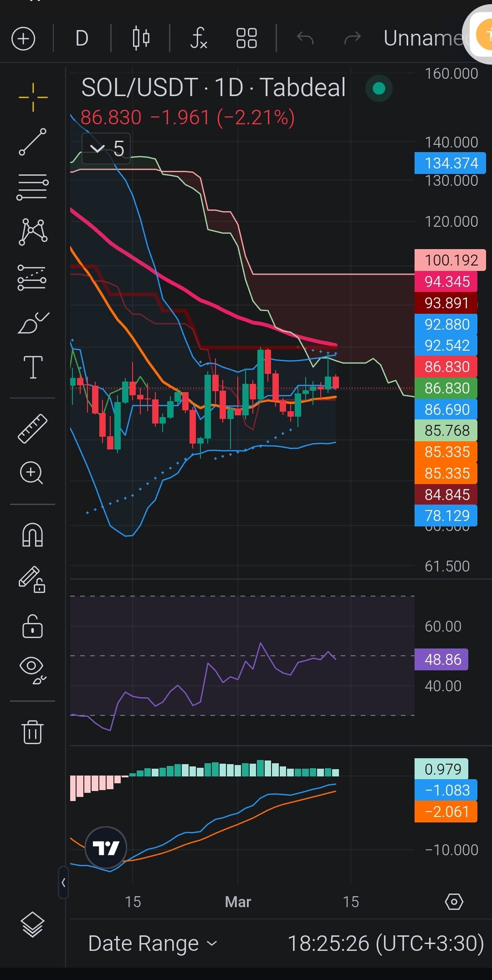Open the time zone clock 18:25:26 (UTC+3:30)
Screen dimensions: 492x980
tap(385, 944)
